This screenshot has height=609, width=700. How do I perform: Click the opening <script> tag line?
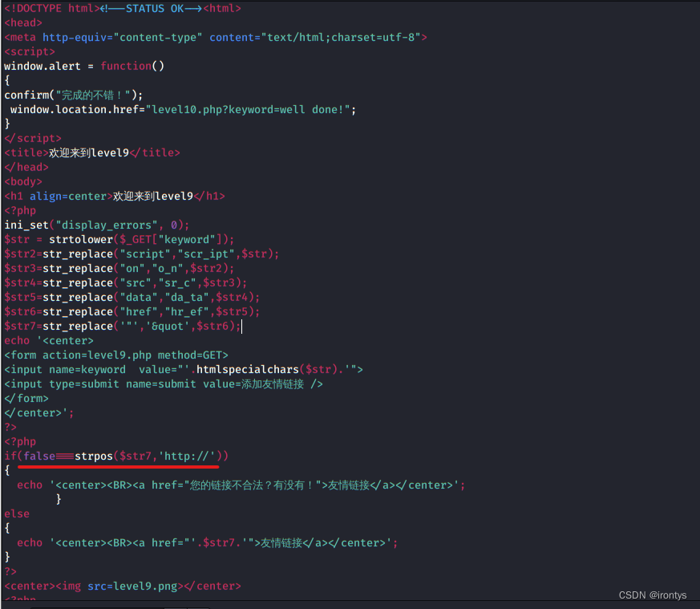pos(30,51)
